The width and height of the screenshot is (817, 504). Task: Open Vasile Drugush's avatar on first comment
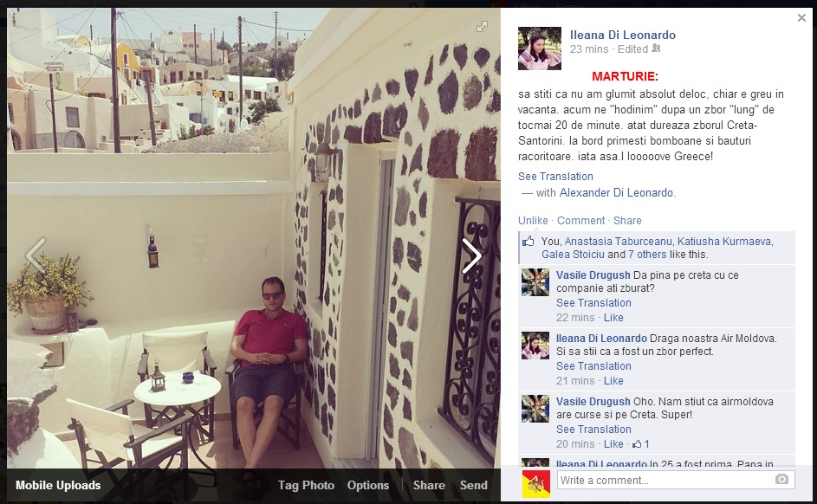point(535,282)
